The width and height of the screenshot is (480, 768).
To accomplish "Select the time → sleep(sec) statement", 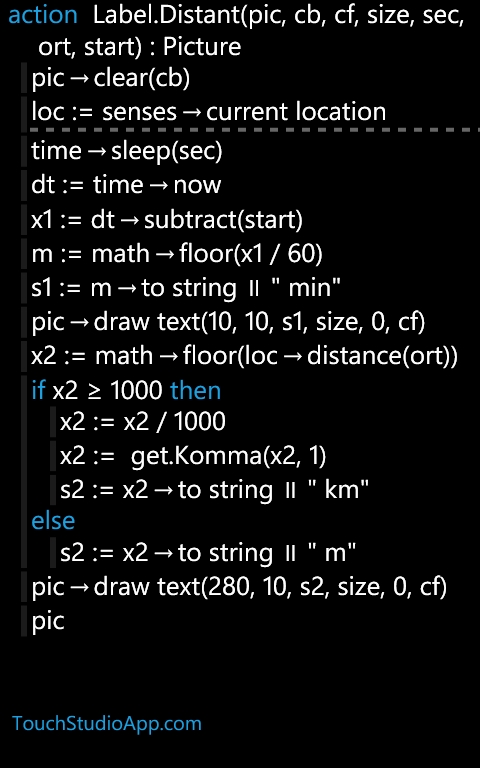I will point(127,151).
